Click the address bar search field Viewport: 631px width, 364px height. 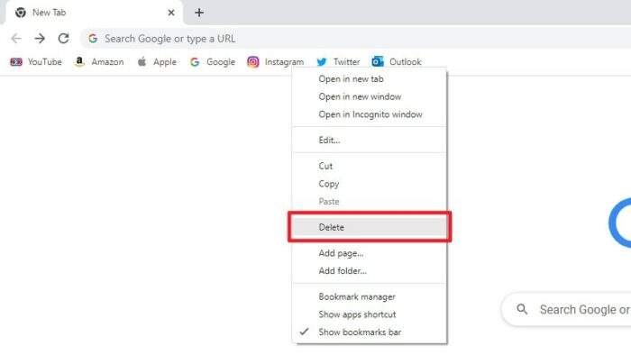coord(356,39)
